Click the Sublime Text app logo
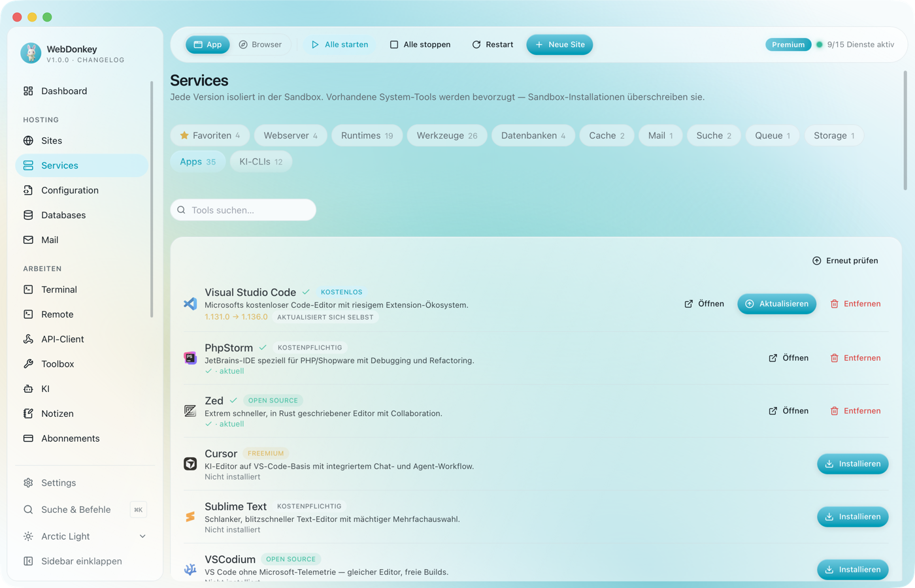Image resolution: width=915 pixels, height=588 pixels. 190,517
